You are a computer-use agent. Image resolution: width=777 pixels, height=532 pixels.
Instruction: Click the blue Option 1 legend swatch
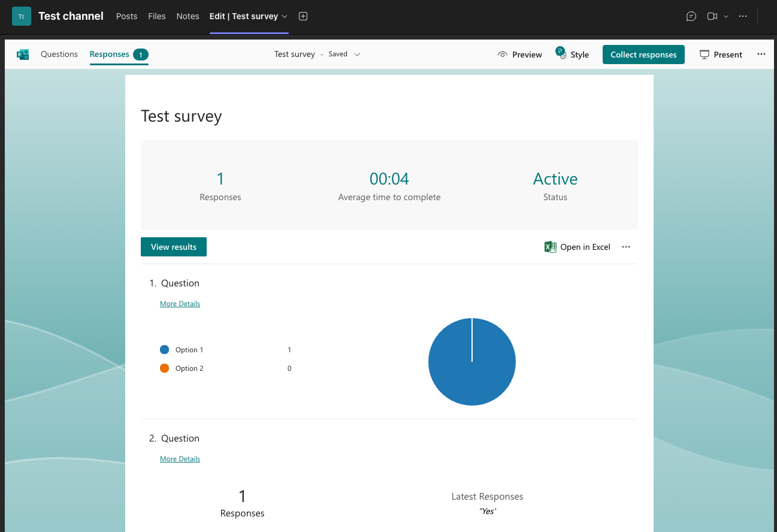[x=165, y=350]
